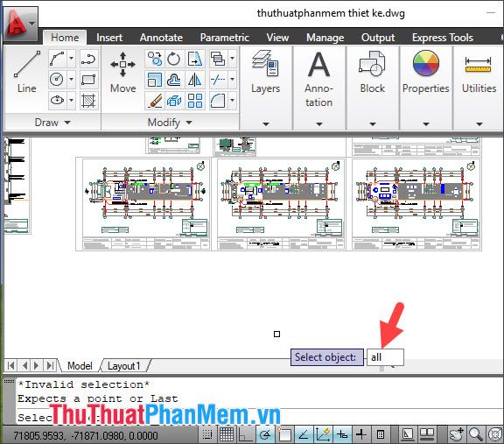Click the Erase brush icon
The image size is (504, 444).
[x=155, y=101]
